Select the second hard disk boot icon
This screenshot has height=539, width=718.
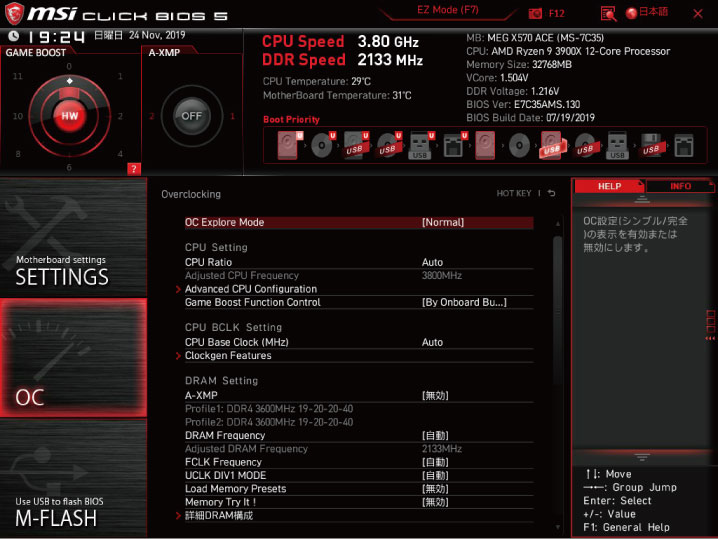tap(485, 145)
